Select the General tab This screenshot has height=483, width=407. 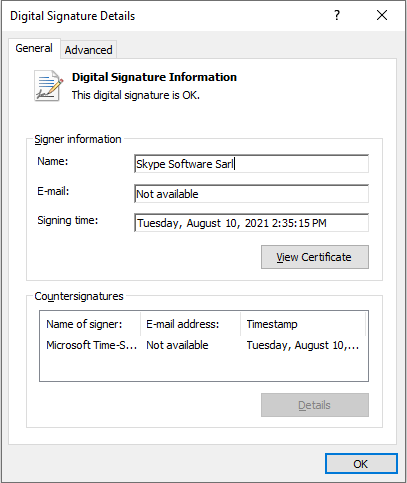(x=34, y=48)
